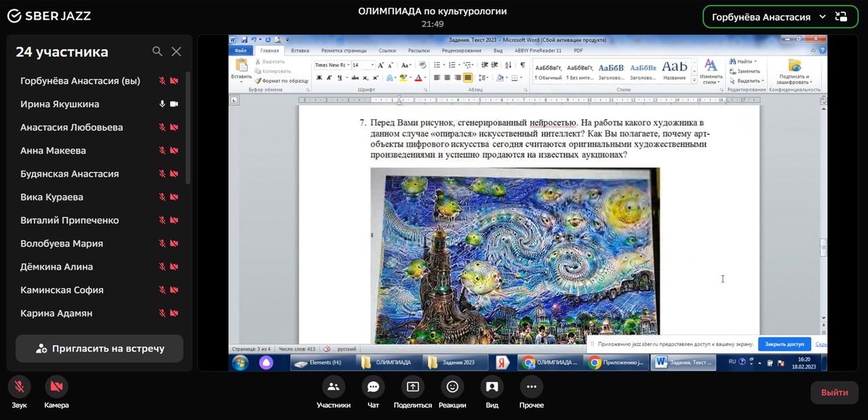Image resolution: width=868 pixels, height=420 pixels.
Task: Click the screen switch icon beside the account name
Action: [x=841, y=17]
